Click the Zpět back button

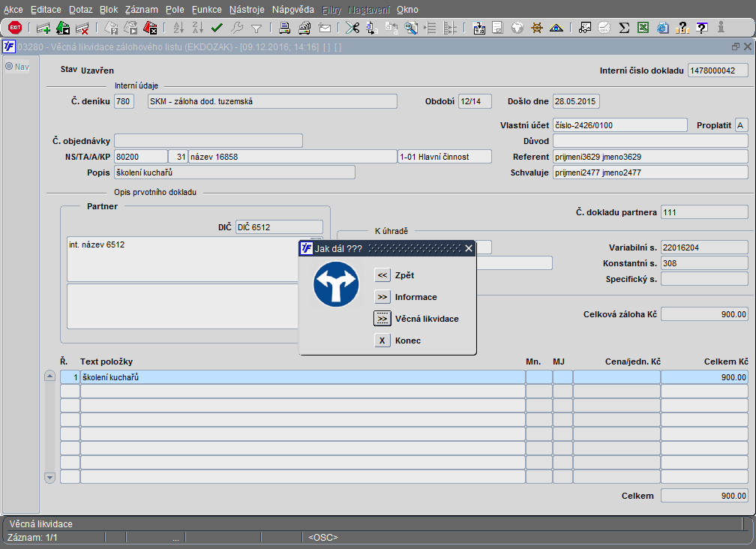(x=382, y=275)
